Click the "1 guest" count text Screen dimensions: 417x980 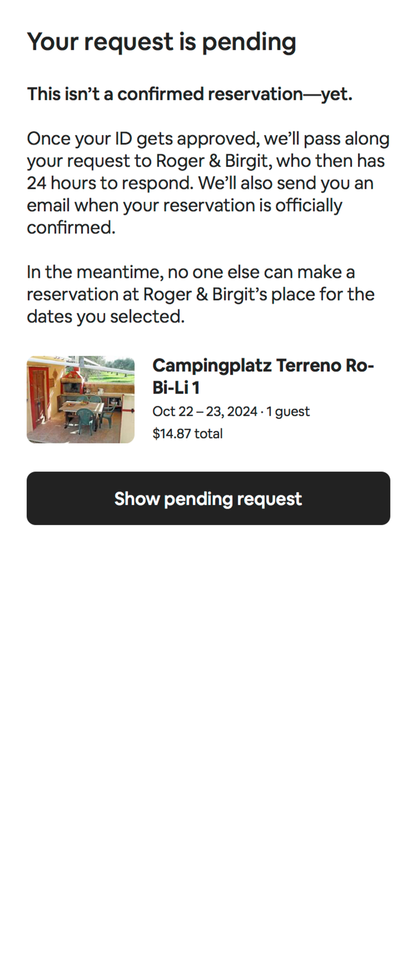click(288, 411)
